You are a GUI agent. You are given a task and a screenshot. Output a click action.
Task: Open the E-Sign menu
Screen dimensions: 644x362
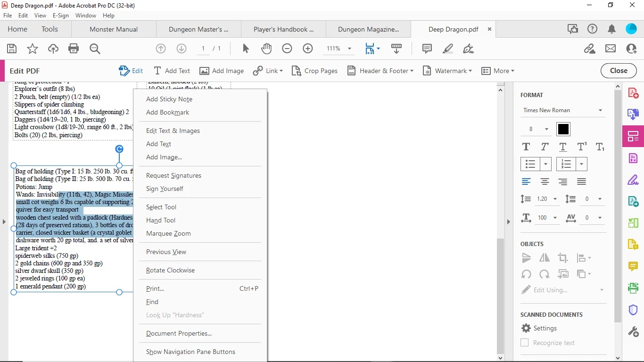pyautogui.click(x=61, y=16)
